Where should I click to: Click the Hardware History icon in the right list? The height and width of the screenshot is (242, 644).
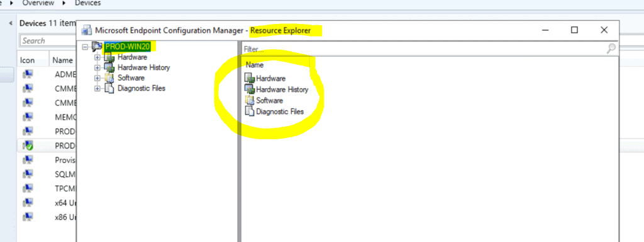[x=250, y=89]
